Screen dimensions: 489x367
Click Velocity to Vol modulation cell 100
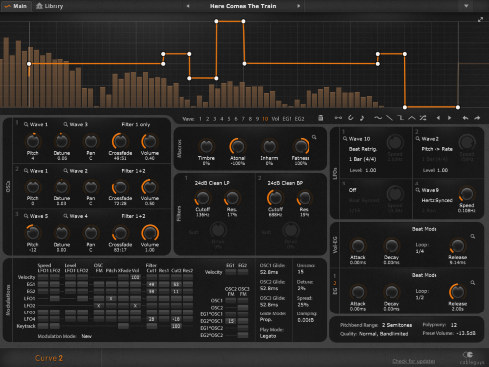point(135,277)
